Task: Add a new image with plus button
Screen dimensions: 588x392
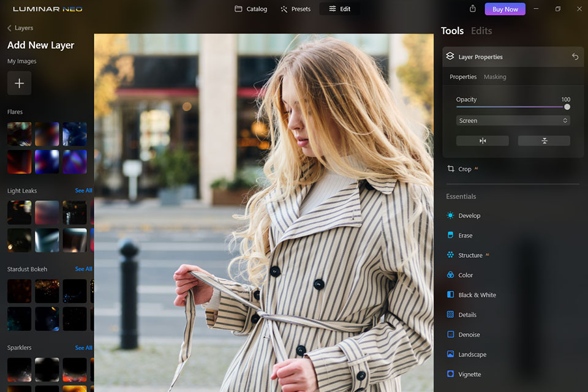Action: pyautogui.click(x=19, y=83)
